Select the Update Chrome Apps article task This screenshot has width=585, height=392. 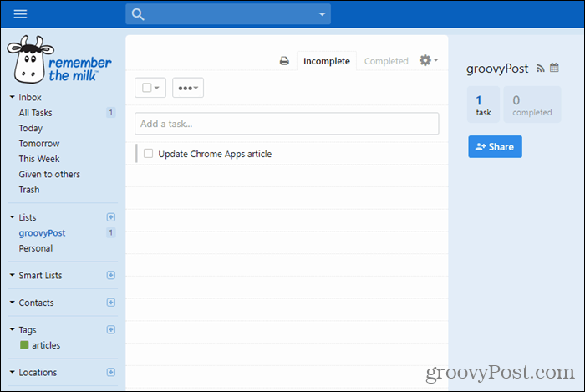215,154
